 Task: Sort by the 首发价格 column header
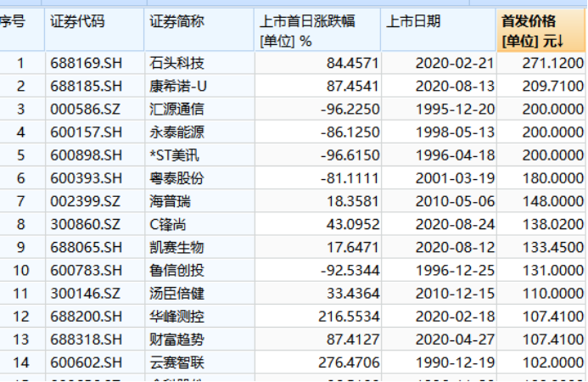[540, 30]
